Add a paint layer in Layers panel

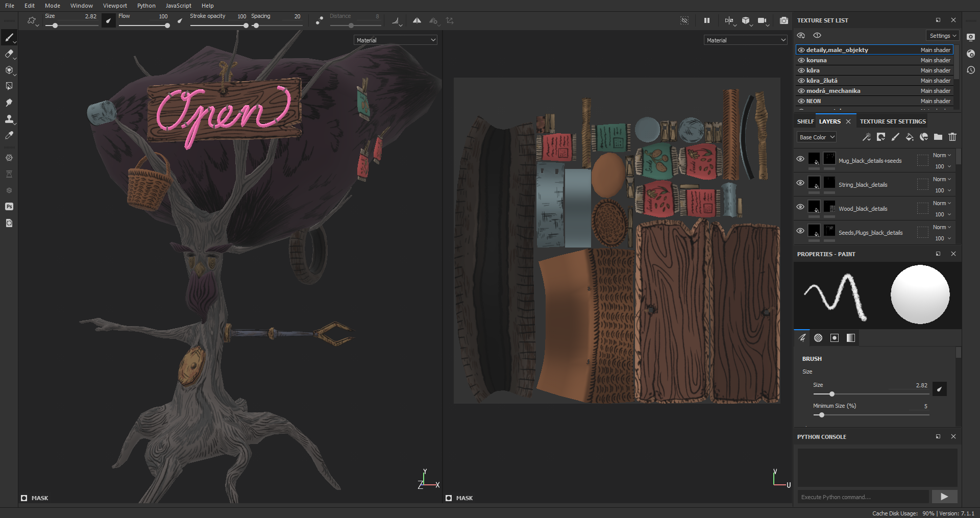[895, 137]
